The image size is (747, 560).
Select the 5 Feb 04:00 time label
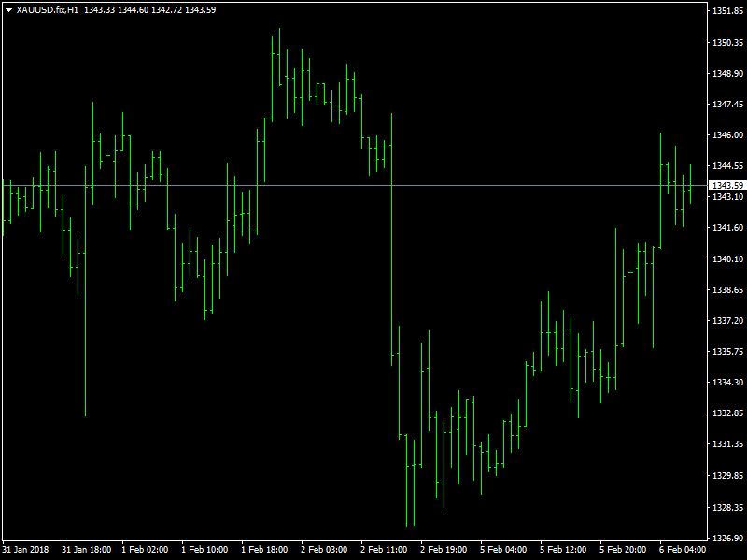(503, 549)
